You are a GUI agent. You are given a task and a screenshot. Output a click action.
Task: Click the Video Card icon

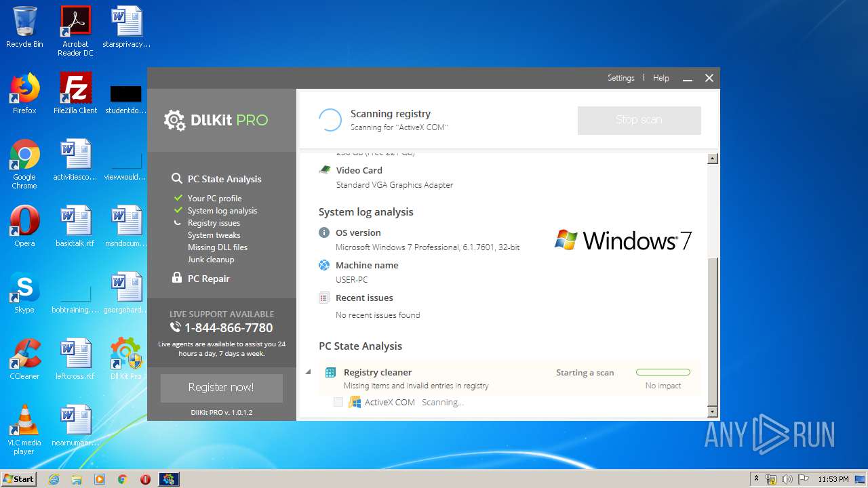(x=325, y=170)
